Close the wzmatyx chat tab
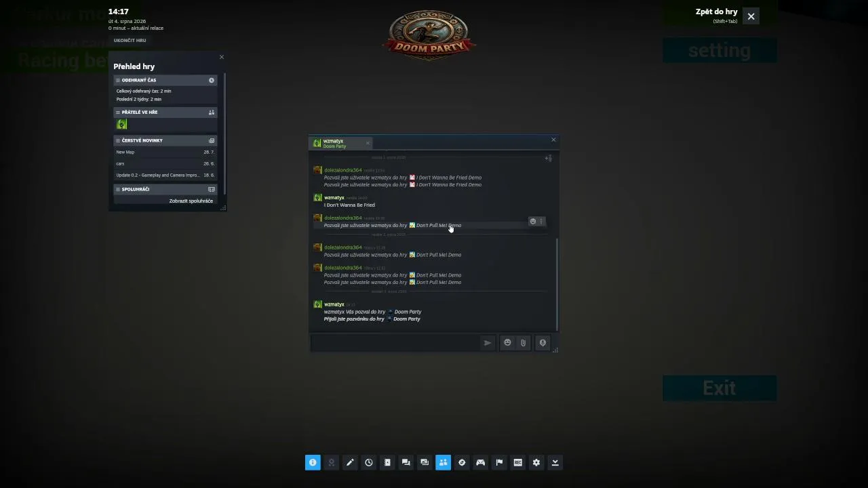 click(x=368, y=143)
